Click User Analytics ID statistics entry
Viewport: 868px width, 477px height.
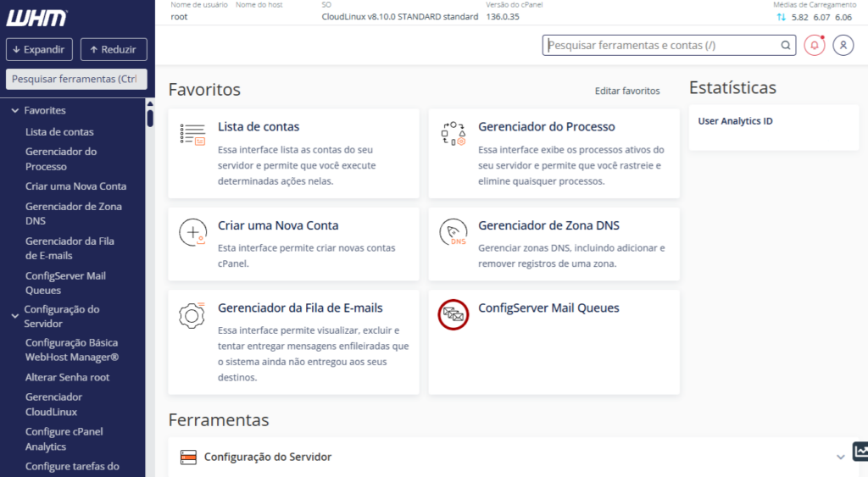point(735,121)
